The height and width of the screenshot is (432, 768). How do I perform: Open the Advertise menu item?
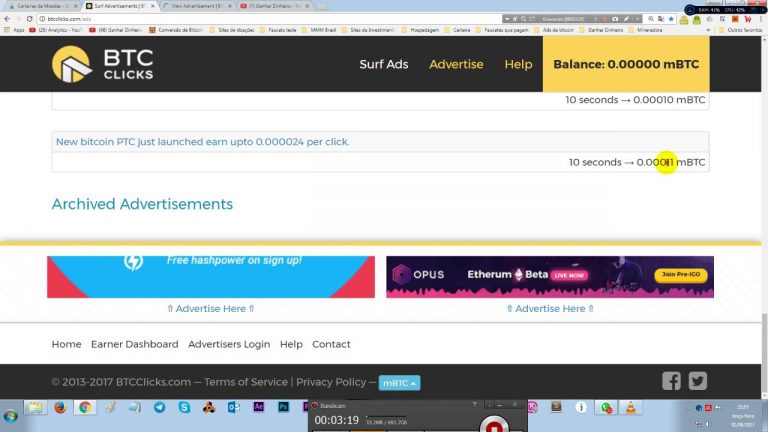point(456,64)
